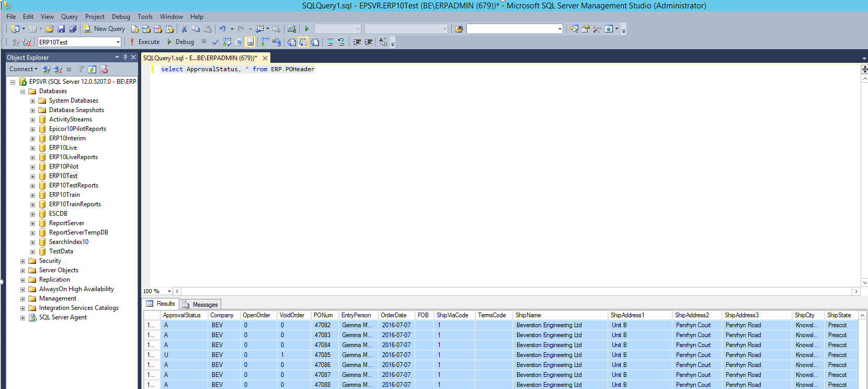Select SQL Server Agent node
This screenshot has width=868, height=389.
63,317
